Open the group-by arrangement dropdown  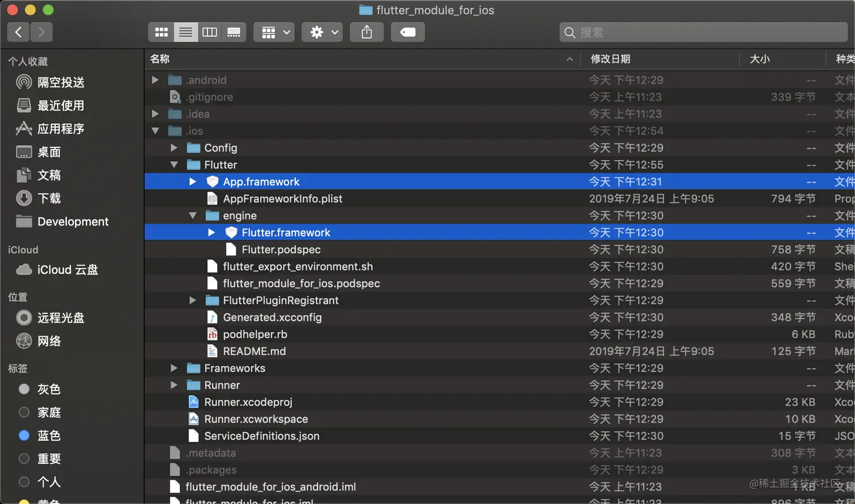click(x=274, y=32)
